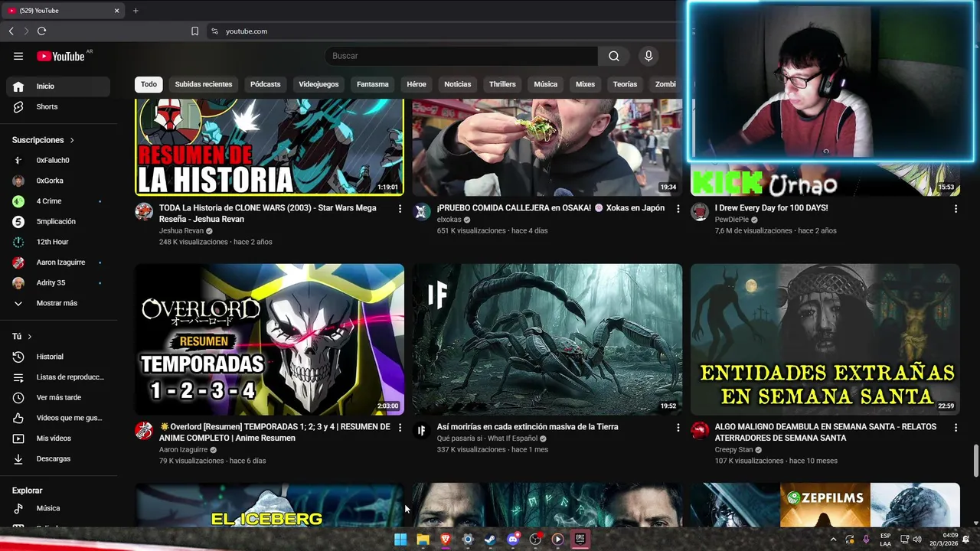980x551 pixels.
Task: Expand Suscripciones section
Action: 44,140
